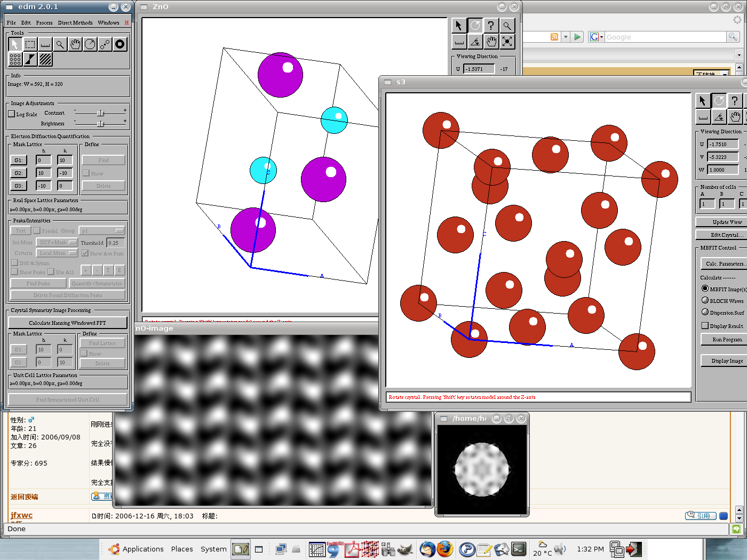This screenshot has height=560, width=747.
Task: Select the rotate octagon tool in edm Tools
Action: tap(90, 44)
